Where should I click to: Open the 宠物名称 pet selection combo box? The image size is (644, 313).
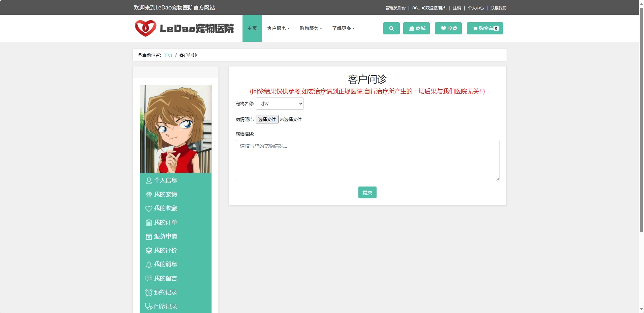pyautogui.click(x=280, y=104)
